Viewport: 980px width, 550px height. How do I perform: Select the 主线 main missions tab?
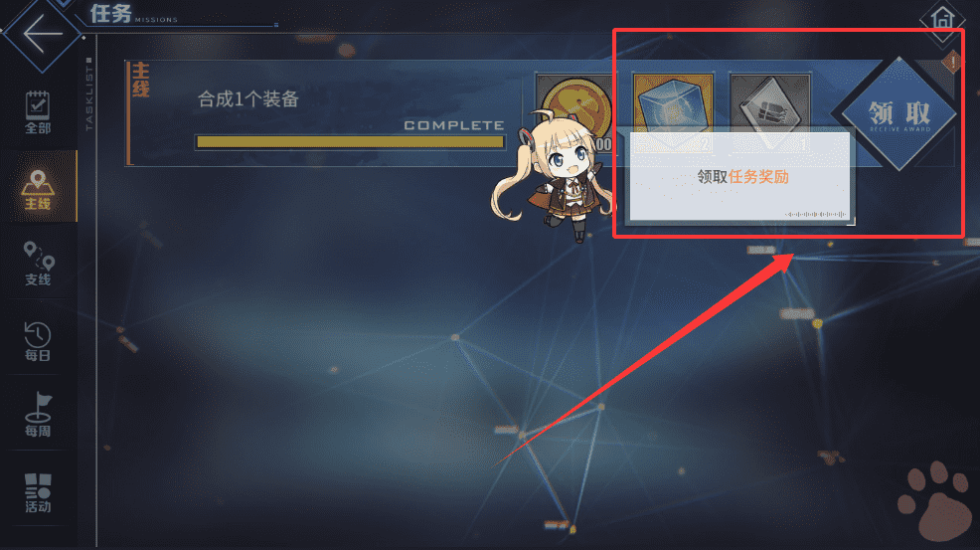point(38,190)
